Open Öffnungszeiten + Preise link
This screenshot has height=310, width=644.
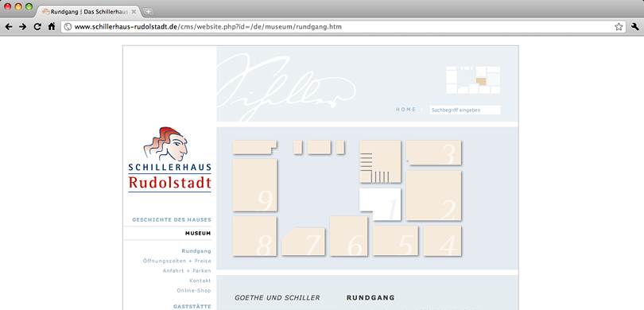point(177,261)
